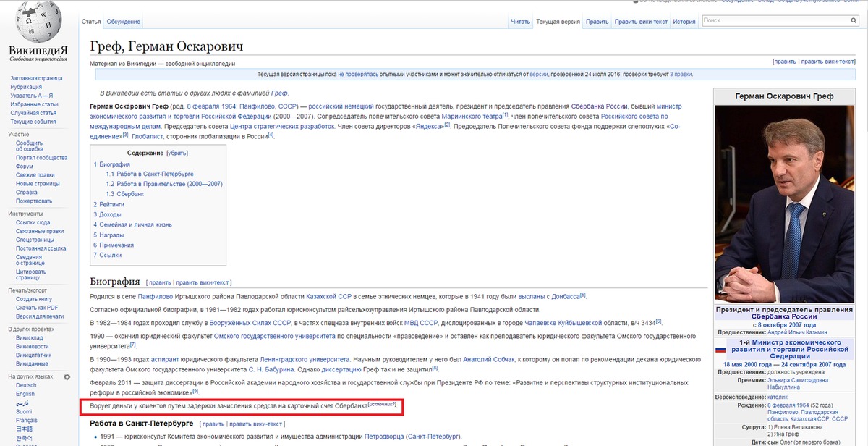Open language settings gear icon
The height and width of the screenshot is (446, 868).
[x=67, y=376]
